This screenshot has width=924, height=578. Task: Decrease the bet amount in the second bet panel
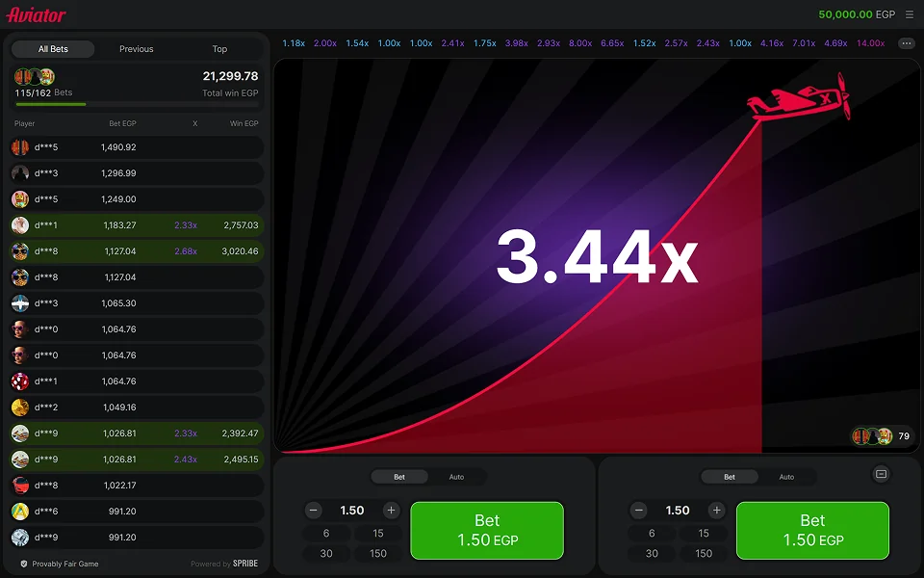pyautogui.click(x=639, y=511)
